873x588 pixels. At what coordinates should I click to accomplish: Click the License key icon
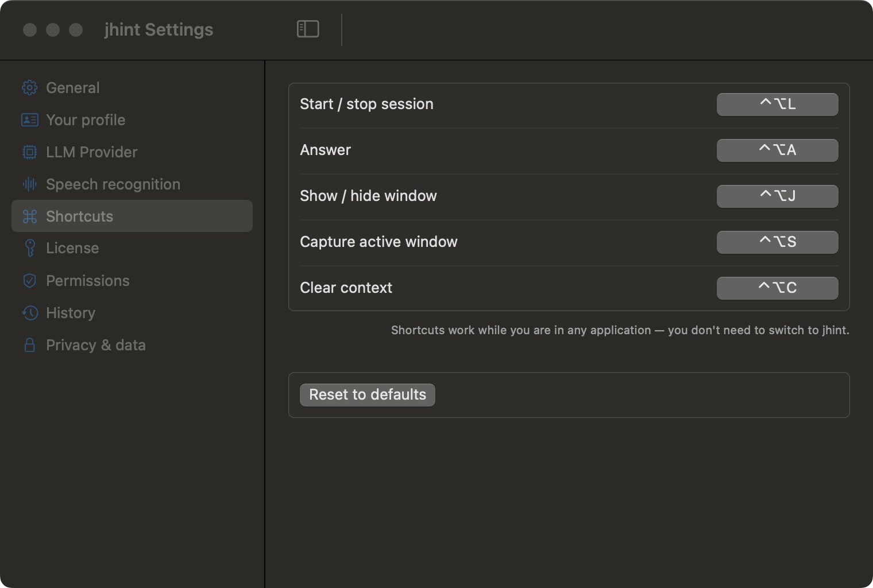click(29, 248)
